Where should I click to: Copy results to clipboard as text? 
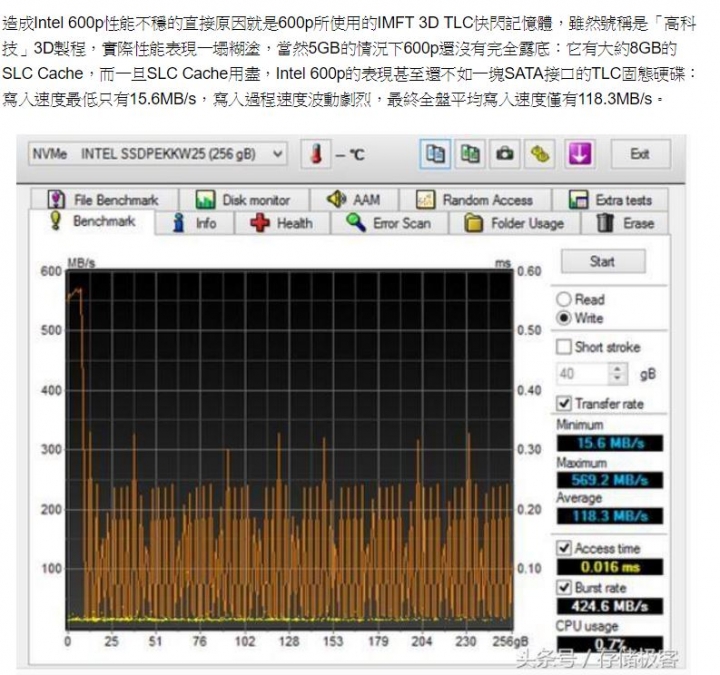pos(435,154)
